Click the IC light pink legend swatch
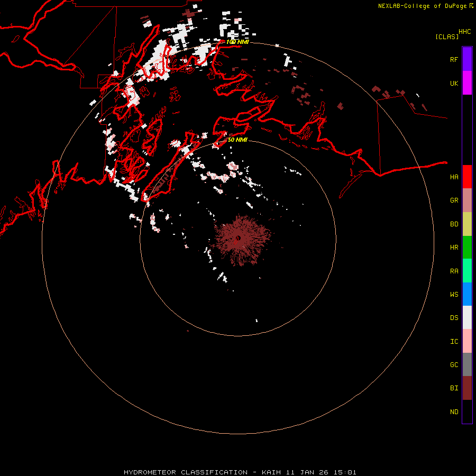Screen dimensions: 476x476 pos(467,341)
